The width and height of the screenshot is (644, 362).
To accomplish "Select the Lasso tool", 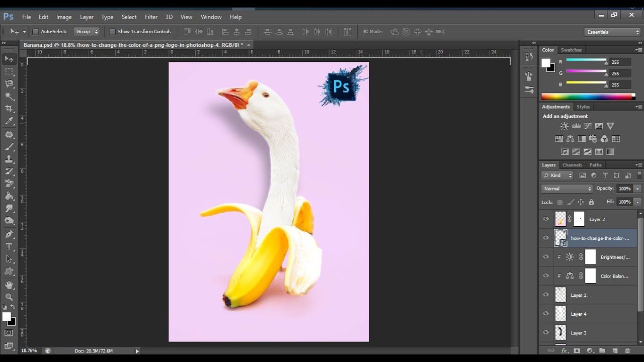I will click(x=9, y=83).
